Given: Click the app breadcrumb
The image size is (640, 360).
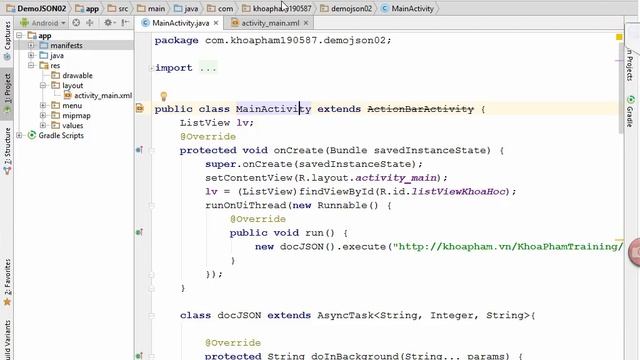Looking at the screenshot, I should pyautogui.click(x=87, y=8).
